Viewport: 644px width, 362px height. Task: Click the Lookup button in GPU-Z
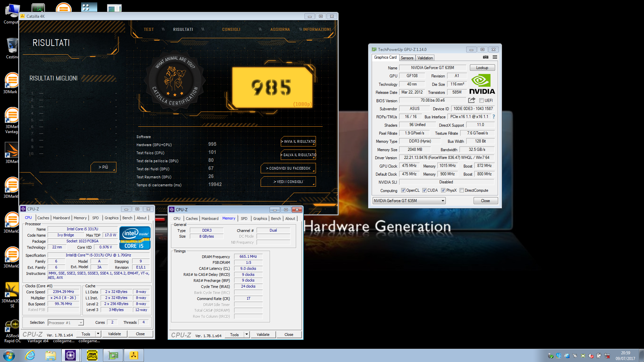click(x=482, y=68)
